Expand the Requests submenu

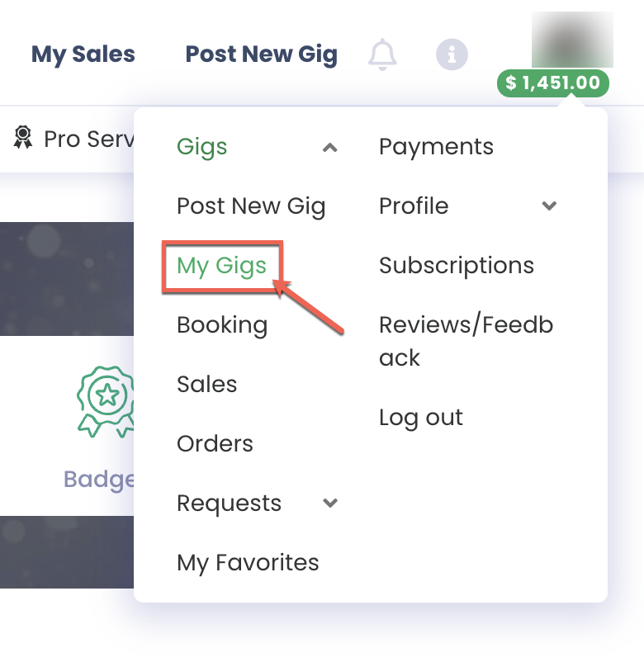(x=330, y=503)
